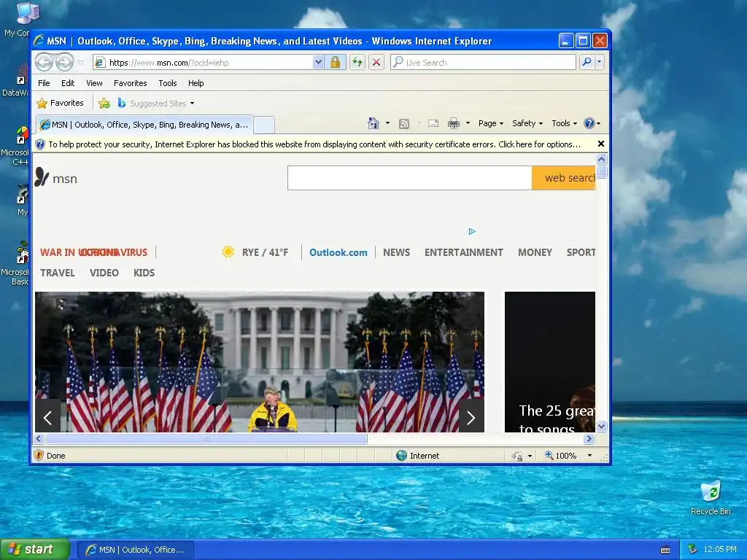Close the security information bar

pos(601,144)
